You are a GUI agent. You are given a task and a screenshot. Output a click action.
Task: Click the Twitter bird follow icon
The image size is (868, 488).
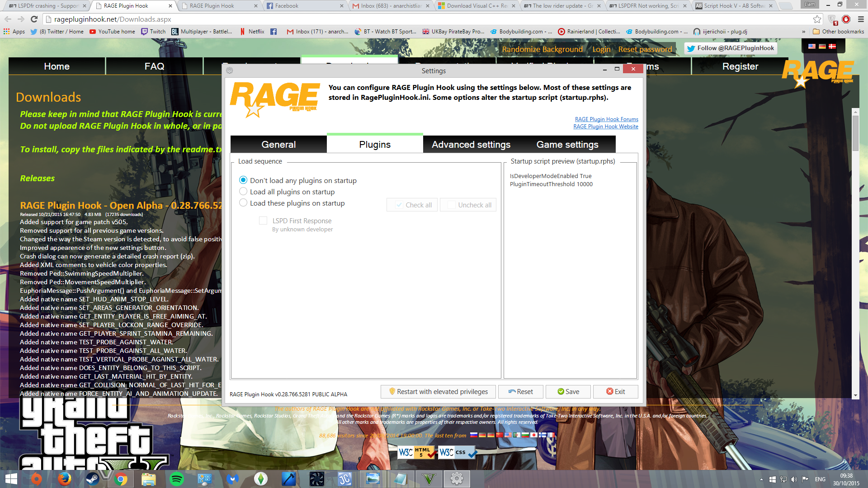[691, 48]
